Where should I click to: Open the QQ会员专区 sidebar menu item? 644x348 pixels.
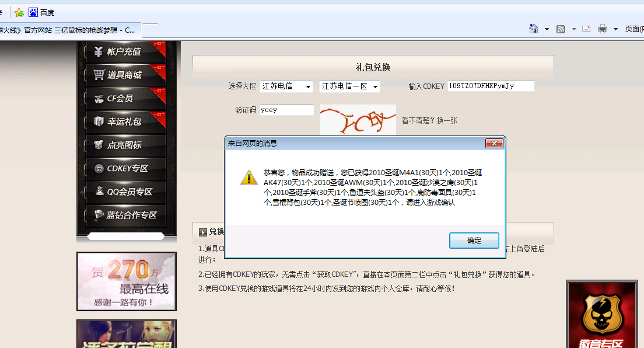point(125,192)
